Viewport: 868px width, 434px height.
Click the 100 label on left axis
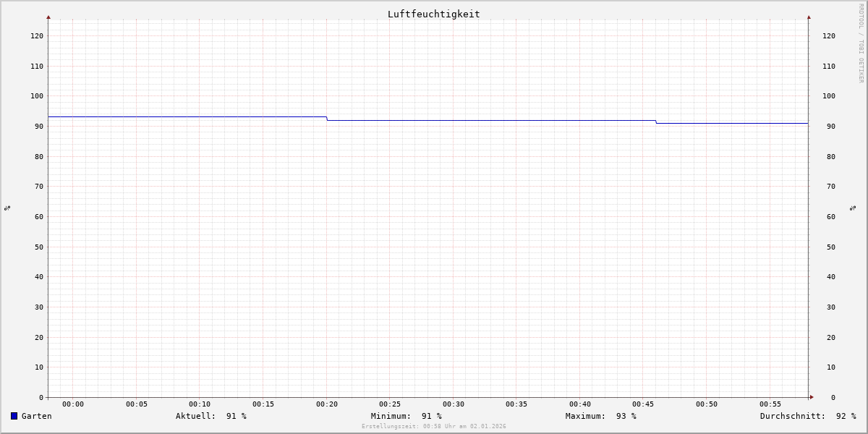pyautogui.click(x=37, y=95)
